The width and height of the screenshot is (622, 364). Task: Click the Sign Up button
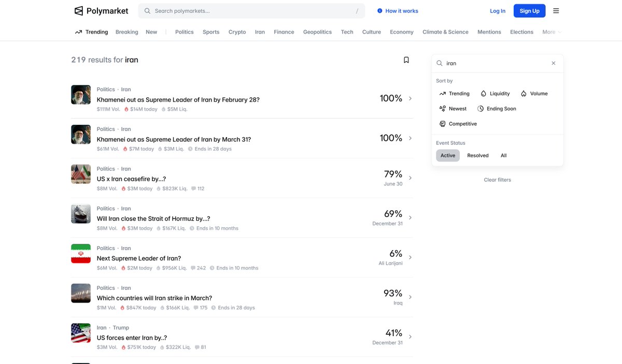[530, 11]
